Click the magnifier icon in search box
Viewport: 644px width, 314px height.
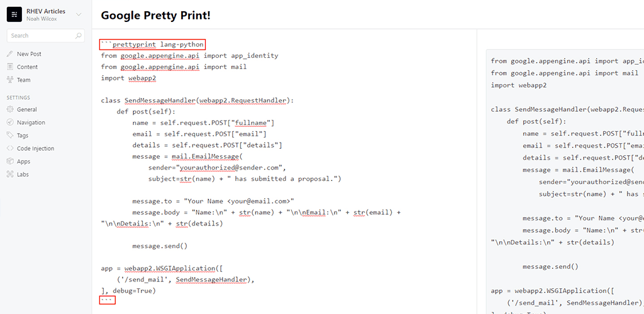(x=79, y=36)
